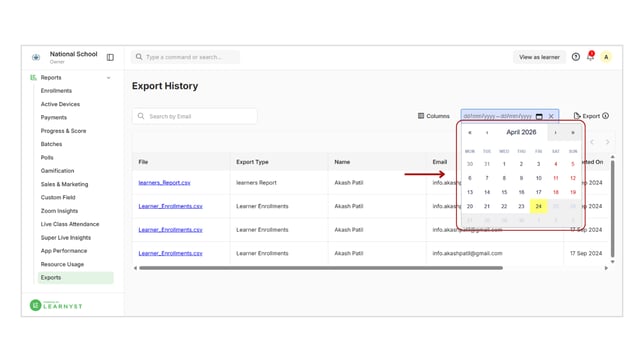Go to next year in calendar
Viewport: 644px width, 362px height.
point(573,133)
